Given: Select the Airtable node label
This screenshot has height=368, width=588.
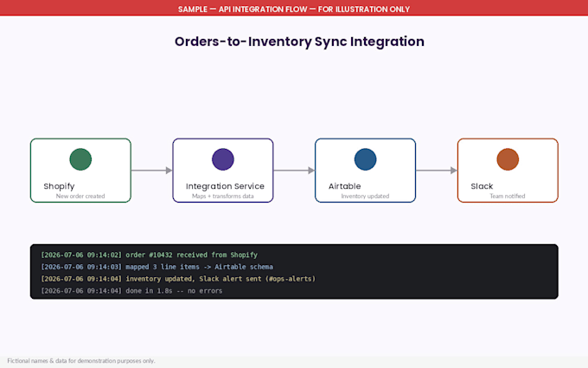Looking at the screenshot, I should (x=345, y=186).
